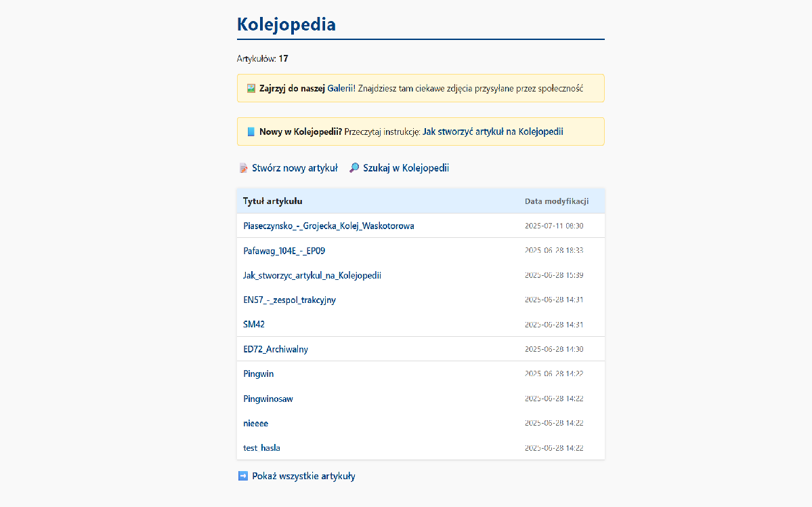This screenshot has width=812, height=507.
Task: Open the SM42 article
Action: click(x=254, y=325)
